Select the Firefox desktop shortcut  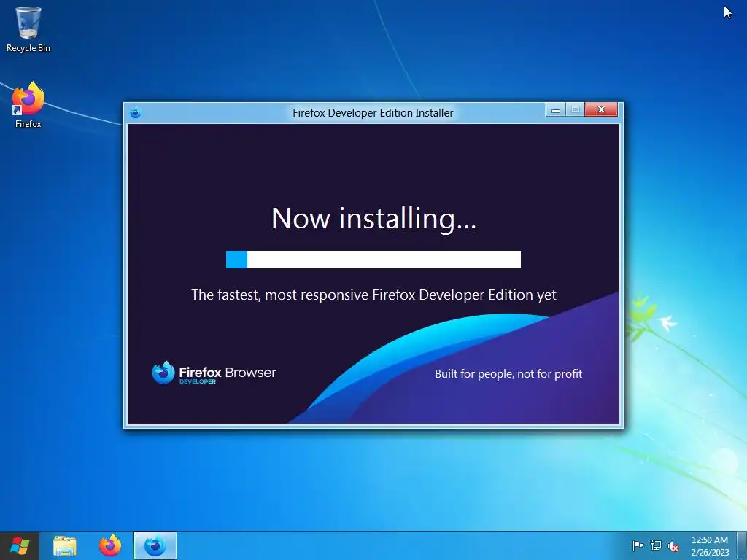[x=28, y=105]
